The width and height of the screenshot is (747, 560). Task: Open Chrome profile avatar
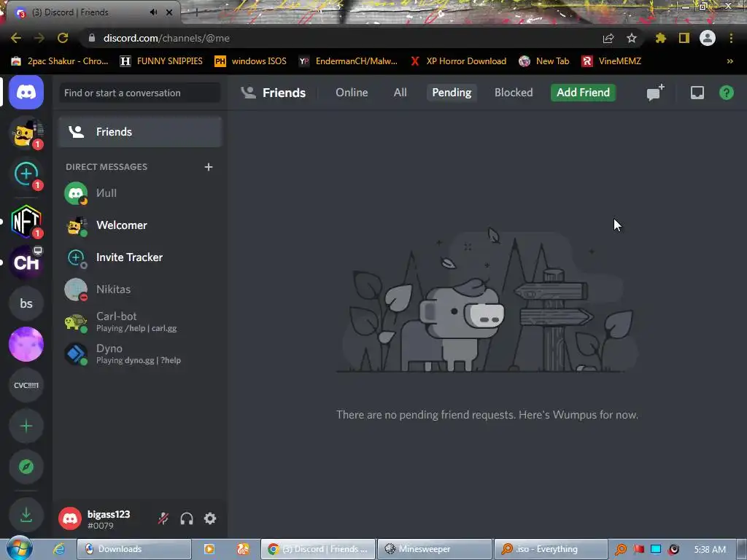click(x=708, y=38)
